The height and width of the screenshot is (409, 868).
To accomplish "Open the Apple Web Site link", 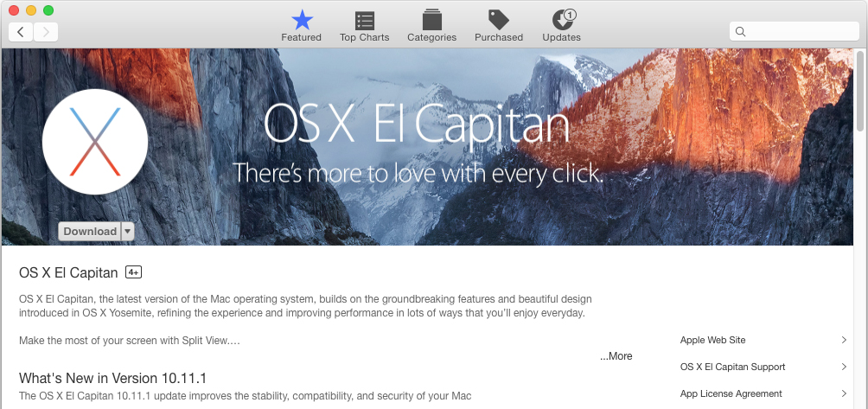I will (x=712, y=340).
